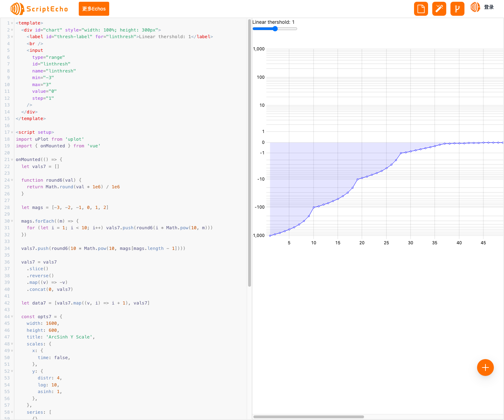
Task: Click the 'time: false,' code line
Action: click(54, 358)
